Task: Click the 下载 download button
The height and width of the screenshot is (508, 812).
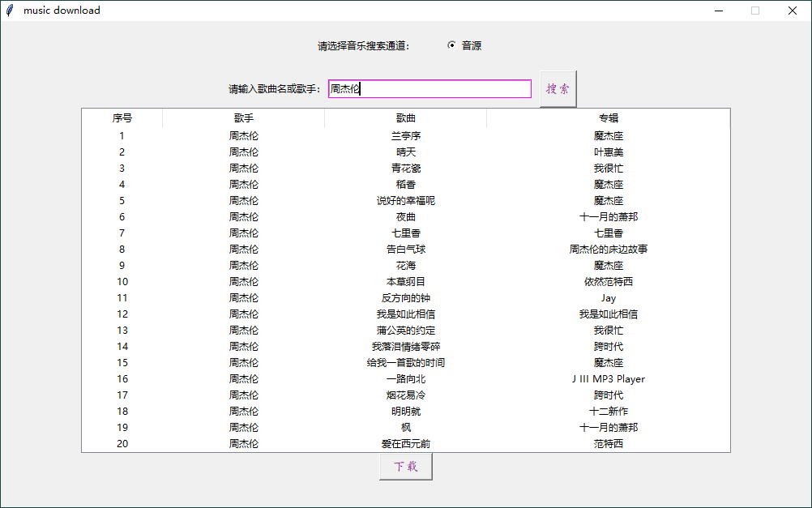Action: click(x=405, y=466)
